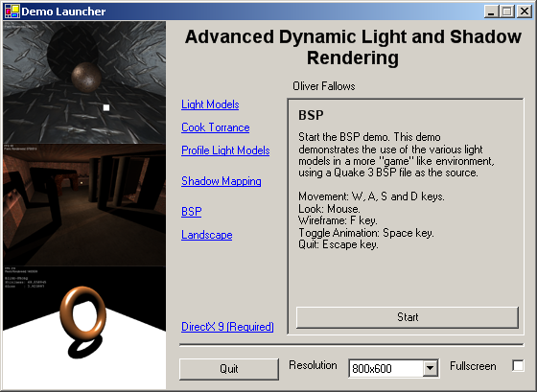Click the 'Wireframe: F key.' line
Image resolution: width=537 pixels, height=392 pixels.
pos(338,220)
